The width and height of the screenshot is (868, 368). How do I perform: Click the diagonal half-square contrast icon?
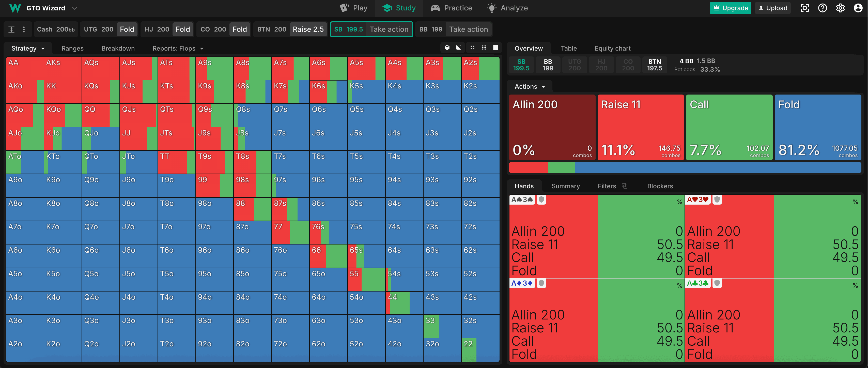459,48
